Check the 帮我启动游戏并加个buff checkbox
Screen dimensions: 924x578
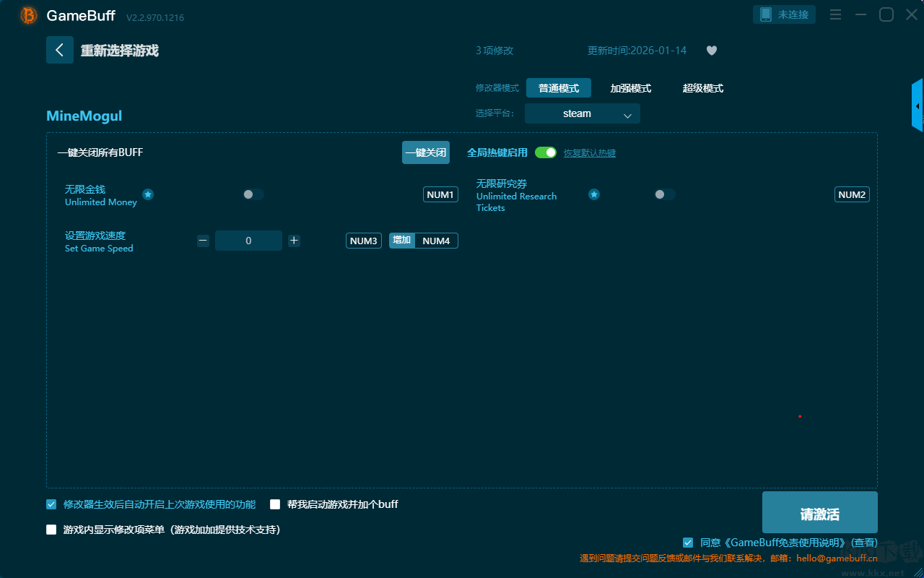click(x=275, y=504)
